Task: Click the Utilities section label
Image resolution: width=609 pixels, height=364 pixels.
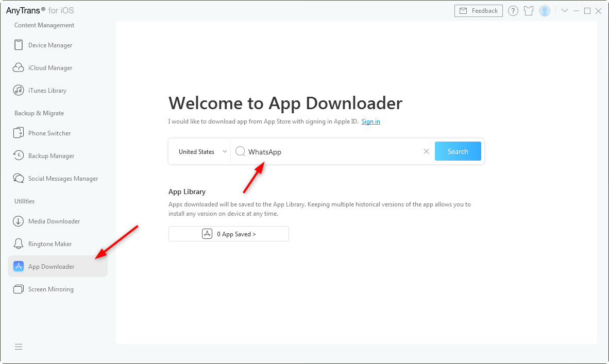Action: point(24,201)
